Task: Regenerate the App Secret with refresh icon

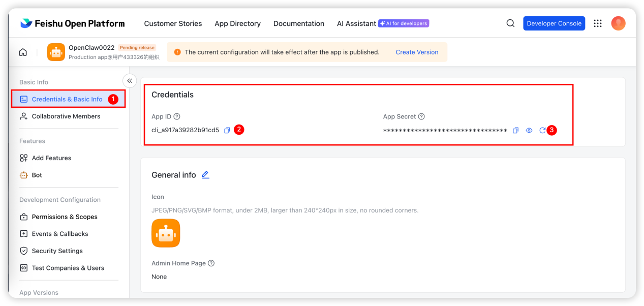Action: [x=542, y=131]
